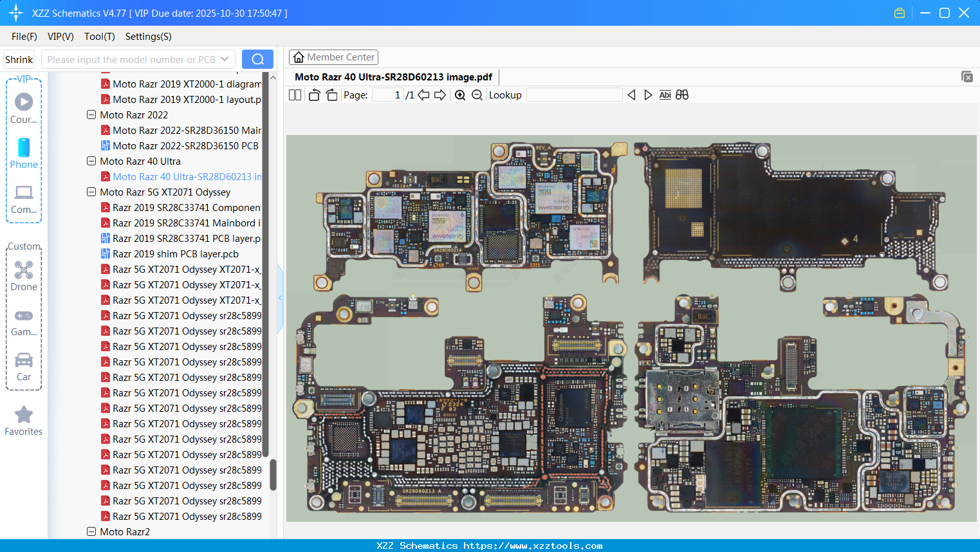
Task: Click the PDF icon beside Razr 2019 SR28C33741 Mainbord
Action: [x=106, y=223]
